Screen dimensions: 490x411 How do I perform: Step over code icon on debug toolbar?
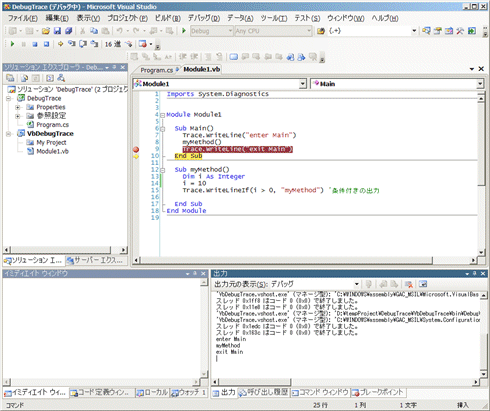83,44
